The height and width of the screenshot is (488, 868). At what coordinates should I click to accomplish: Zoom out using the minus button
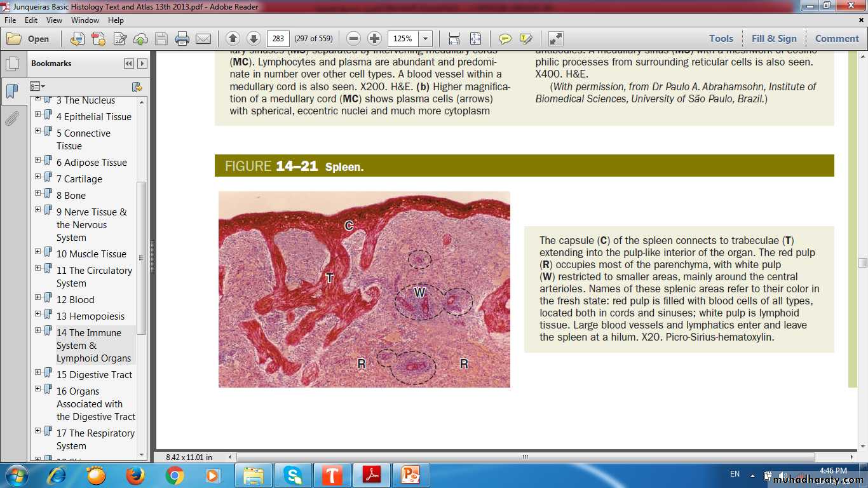point(354,39)
